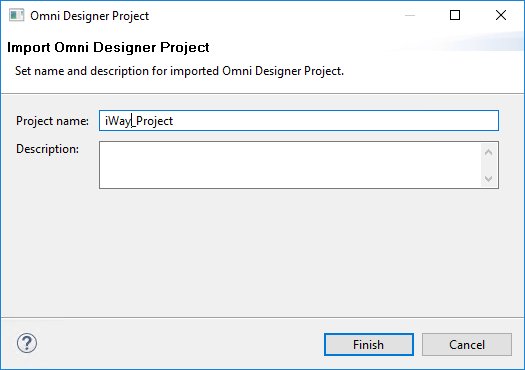Place cursor on the word Project in name field

coord(154,121)
